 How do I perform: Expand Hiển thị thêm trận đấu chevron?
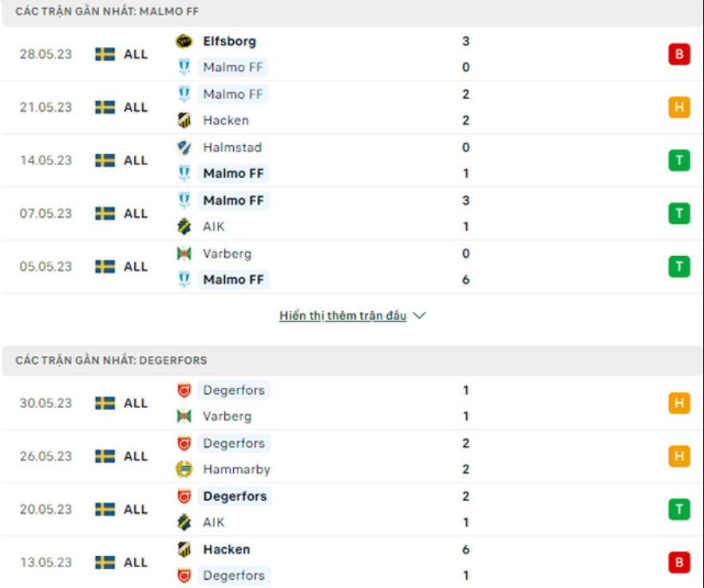419,315
